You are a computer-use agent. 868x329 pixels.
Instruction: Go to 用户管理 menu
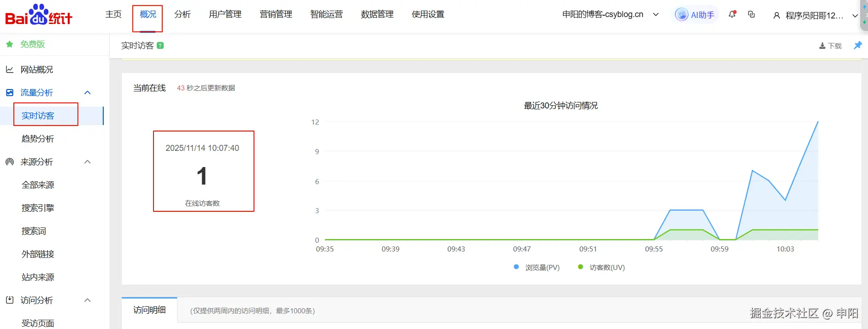pos(225,14)
